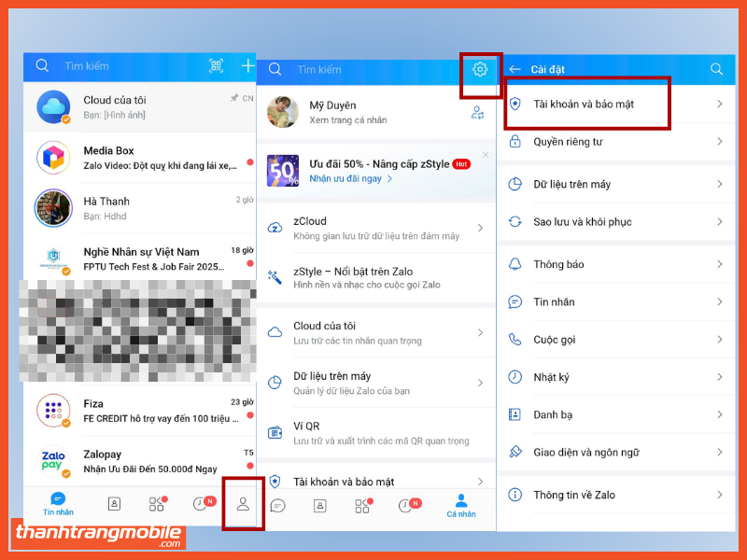
Task: Open Ví QR wallet icon
Action: pyautogui.click(x=275, y=433)
